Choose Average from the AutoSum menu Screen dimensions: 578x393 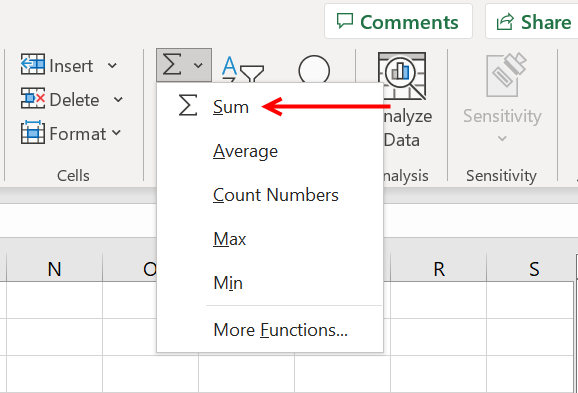tap(270, 151)
